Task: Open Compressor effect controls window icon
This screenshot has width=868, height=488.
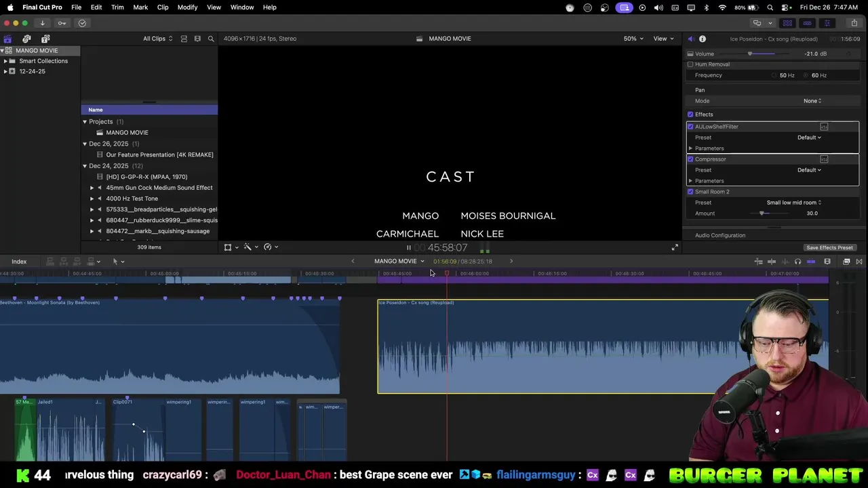Action: pyautogui.click(x=824, y=159)
